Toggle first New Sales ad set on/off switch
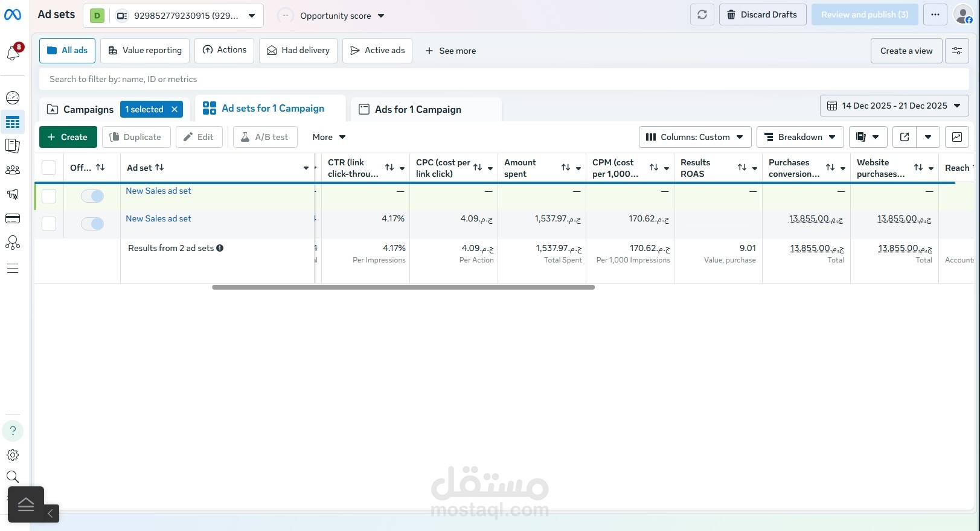 click(x=92, y=196)
